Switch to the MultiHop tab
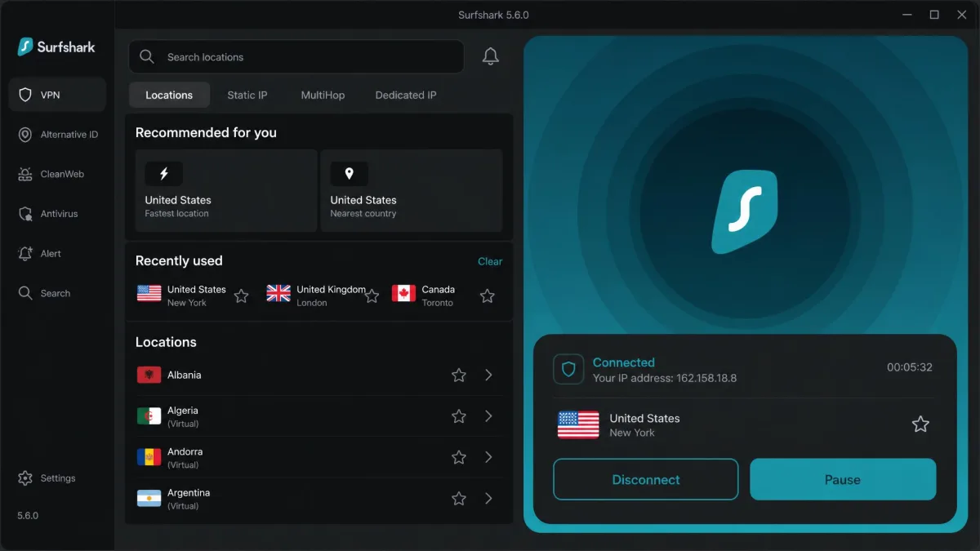 (323, 95)
